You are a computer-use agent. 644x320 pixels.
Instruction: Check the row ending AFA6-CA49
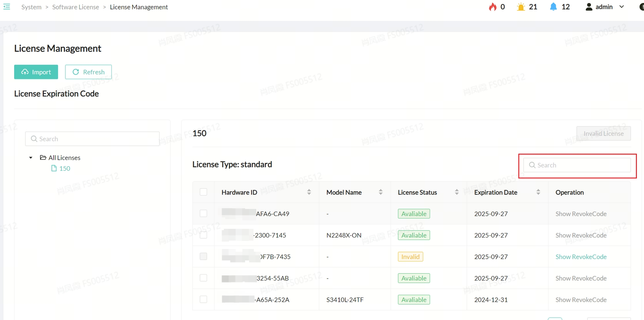(203, 214)
